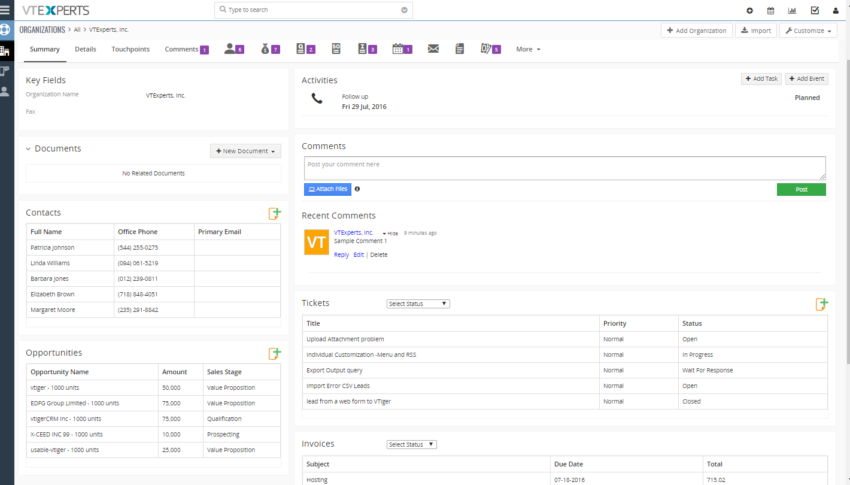The image size is (850, 485).
Task: Open the Customize dropdown
Action: [x=808, y=30]
